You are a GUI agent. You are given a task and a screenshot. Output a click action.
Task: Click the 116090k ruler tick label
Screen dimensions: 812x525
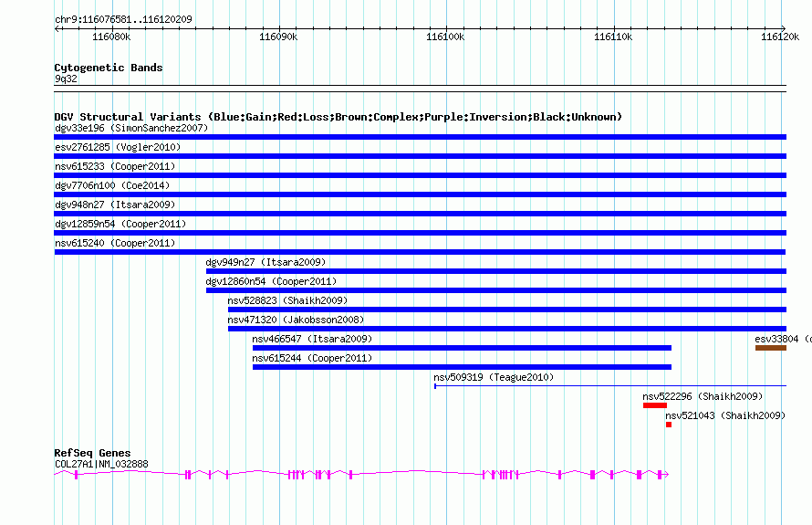pyautogui.click(x=278, y=37)
